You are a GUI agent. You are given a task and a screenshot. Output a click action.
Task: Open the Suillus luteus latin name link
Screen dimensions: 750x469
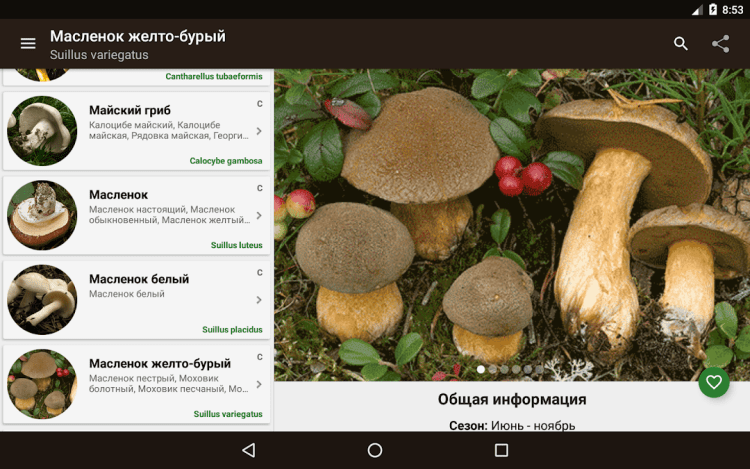(x=237, y=245)
